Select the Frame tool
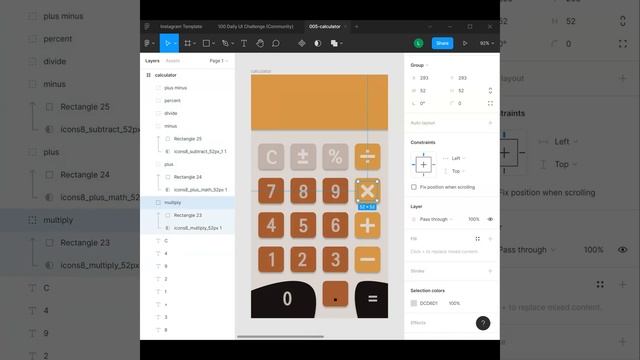The image size is (640, 360). [x=187, y=43]
